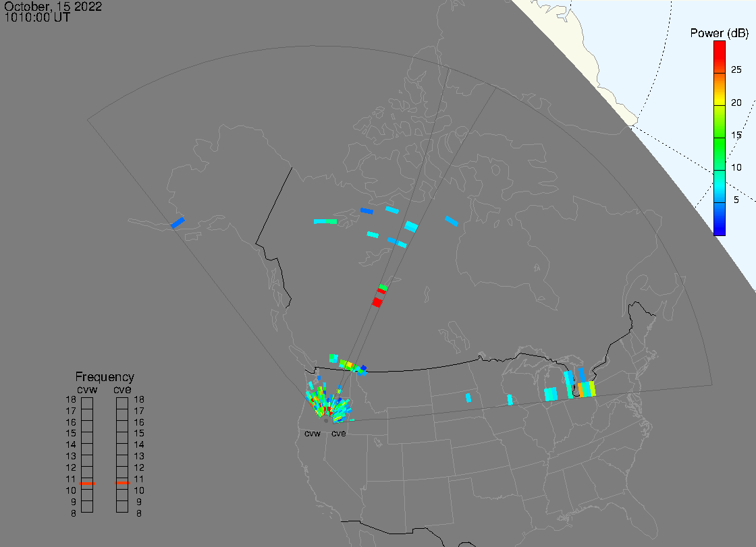Click the red marker on the cve frequency bar
756x547 pixels.
[122, 483]
